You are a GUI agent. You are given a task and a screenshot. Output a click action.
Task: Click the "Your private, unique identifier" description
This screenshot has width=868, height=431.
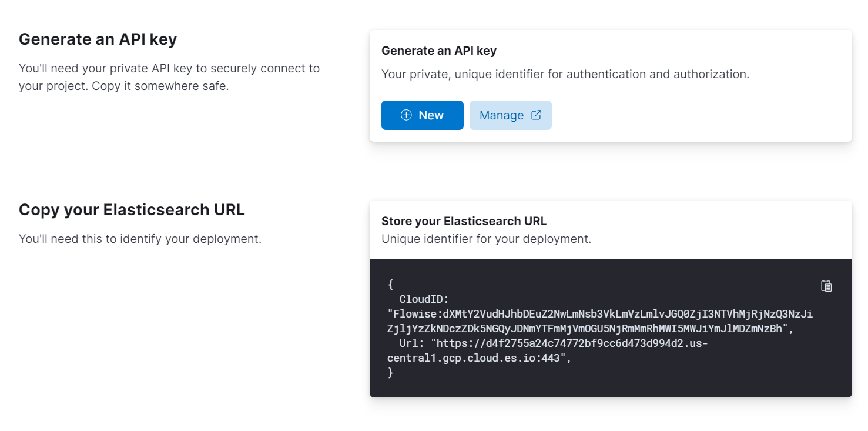565,74
